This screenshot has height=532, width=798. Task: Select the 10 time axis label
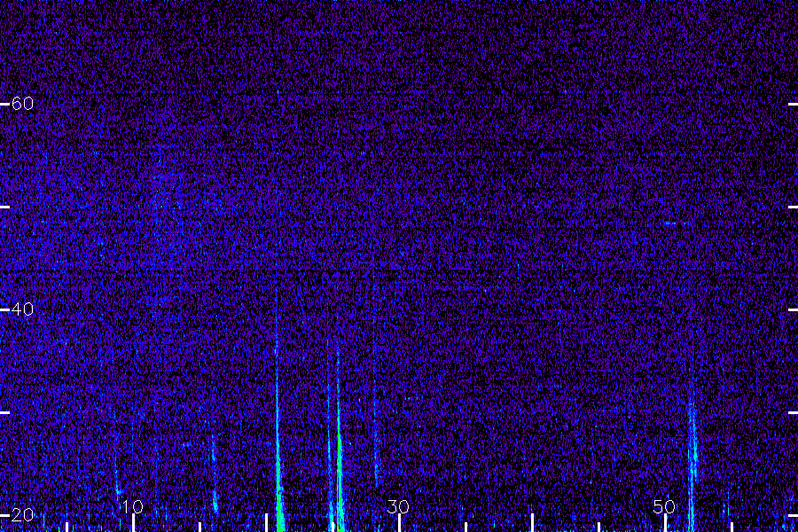[133, 506]
